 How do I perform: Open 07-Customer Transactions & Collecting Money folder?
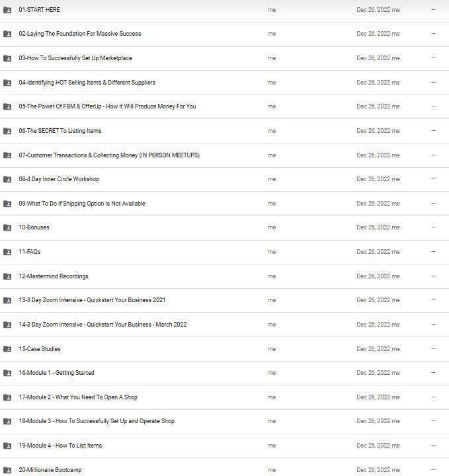coord(224,155)
